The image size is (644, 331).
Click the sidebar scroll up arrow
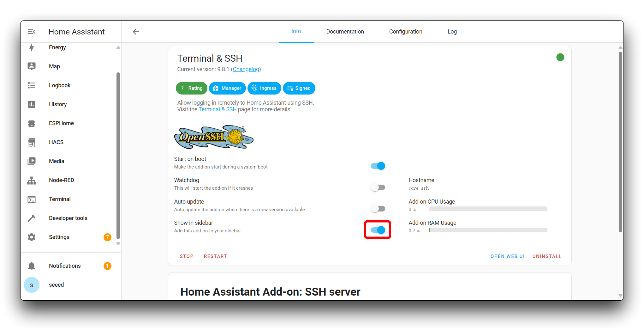point(118,47)
